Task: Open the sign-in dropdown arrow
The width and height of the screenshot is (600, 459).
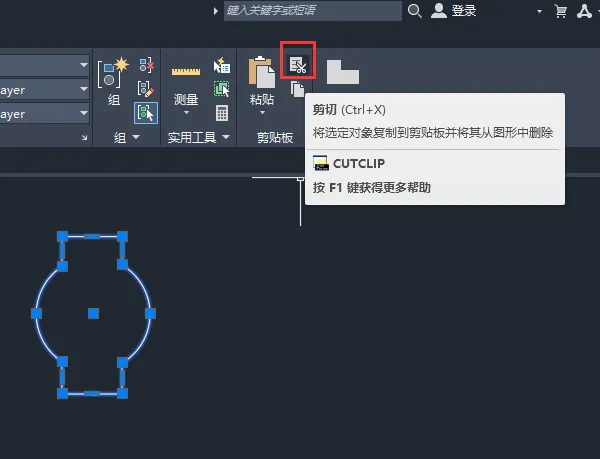Action: coord(539,11)
